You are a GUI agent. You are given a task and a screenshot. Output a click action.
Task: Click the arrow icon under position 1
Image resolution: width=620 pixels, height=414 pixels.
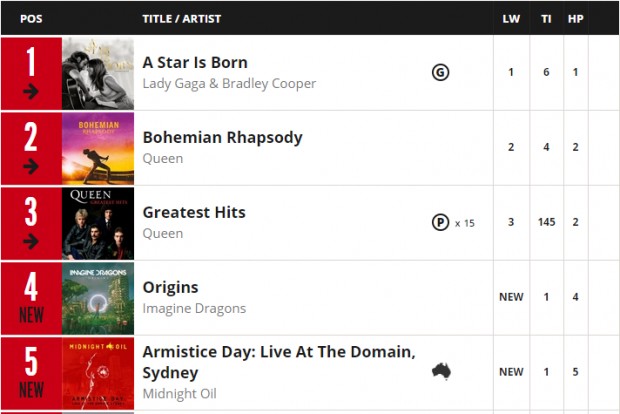31,92
